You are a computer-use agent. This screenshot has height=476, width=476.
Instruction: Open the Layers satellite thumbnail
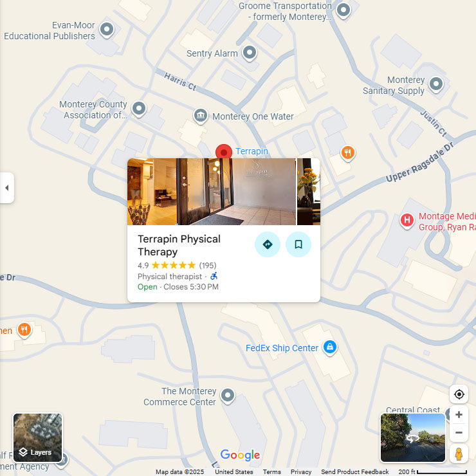point(38,438)
